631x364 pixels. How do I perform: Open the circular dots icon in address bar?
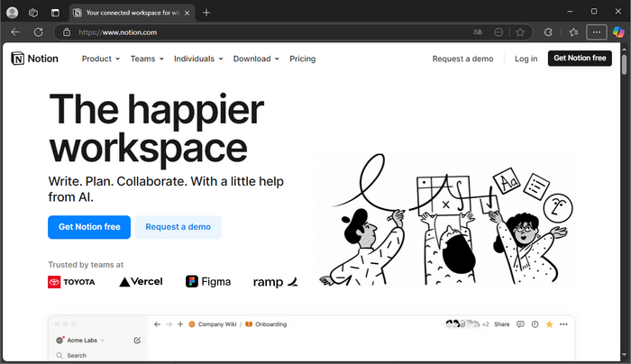click(498, 32)
